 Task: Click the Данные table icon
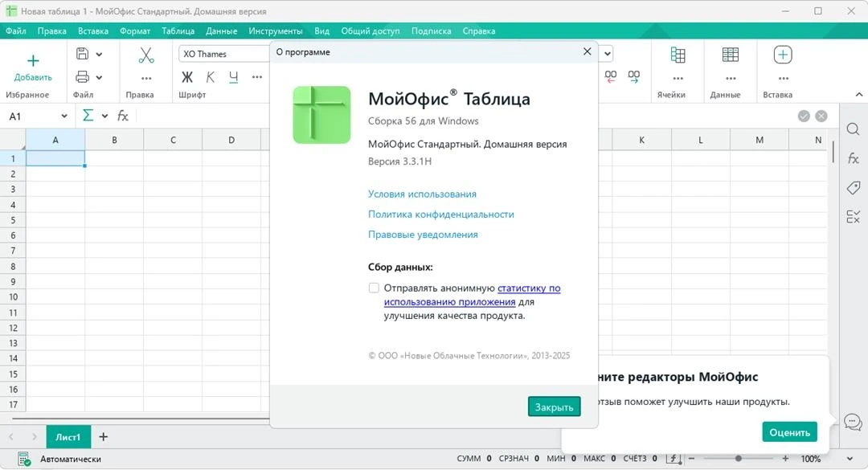pos(730,55)
